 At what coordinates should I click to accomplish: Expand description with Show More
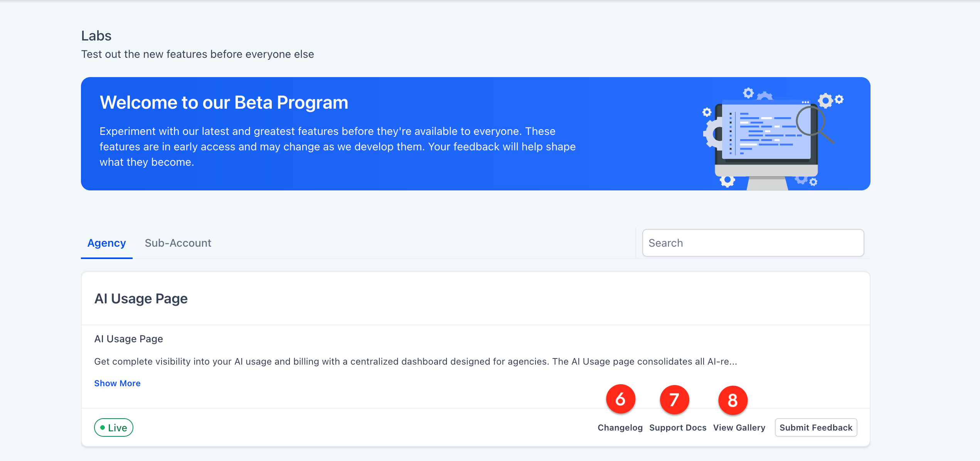pos(117,383)
